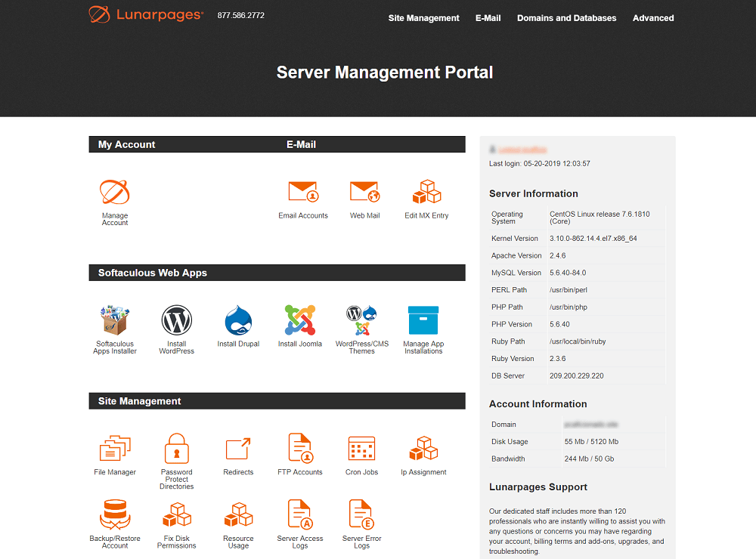Open Ip Assignment icon
This screenshot has height=559, width=756.
coord(423,448)
